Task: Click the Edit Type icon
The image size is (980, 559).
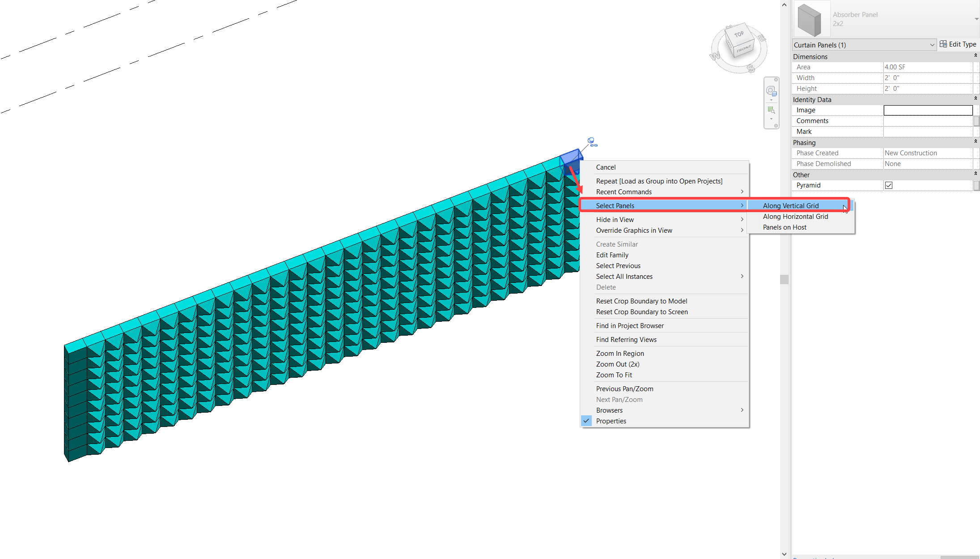Action: 944,44
